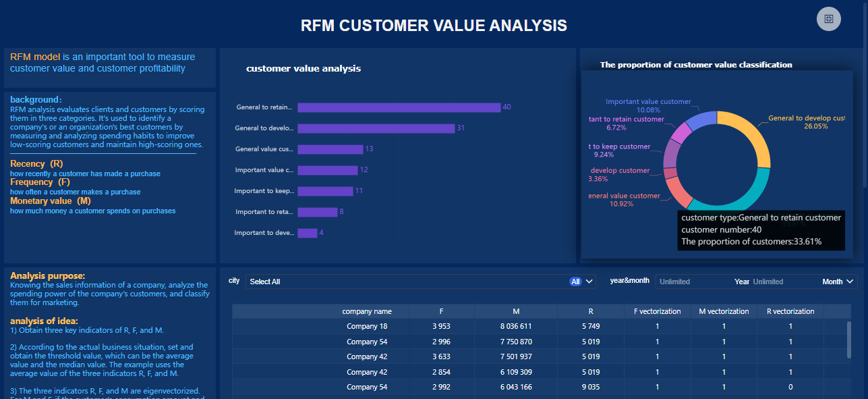Open the city Select All dropdown

click(405, 282)
